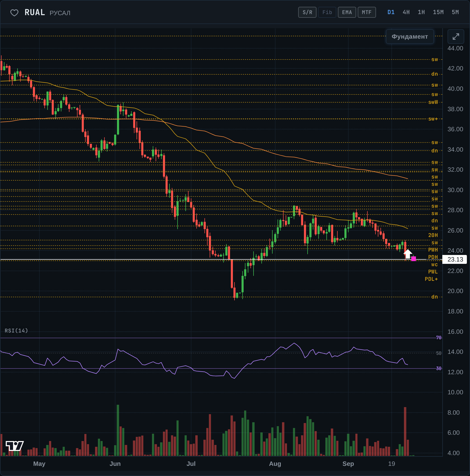
Task: Click the RUAL ticker symbol
Action: 35,12
